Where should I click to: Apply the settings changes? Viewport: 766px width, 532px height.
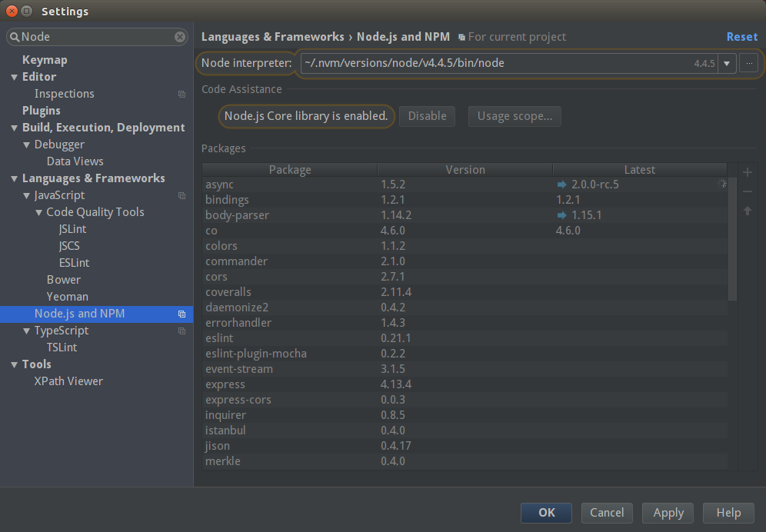click(668, 513)
